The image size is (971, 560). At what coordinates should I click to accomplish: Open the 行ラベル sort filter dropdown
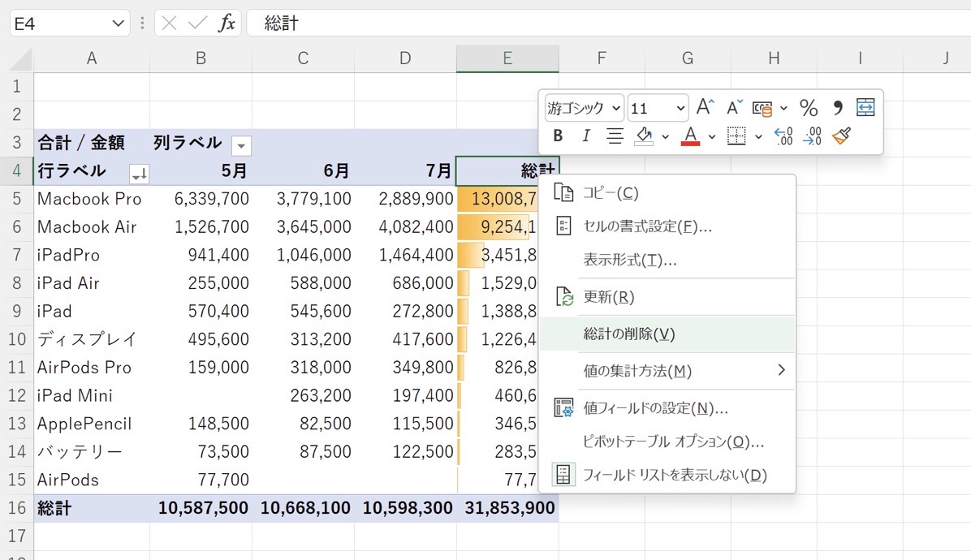point(139,174)
